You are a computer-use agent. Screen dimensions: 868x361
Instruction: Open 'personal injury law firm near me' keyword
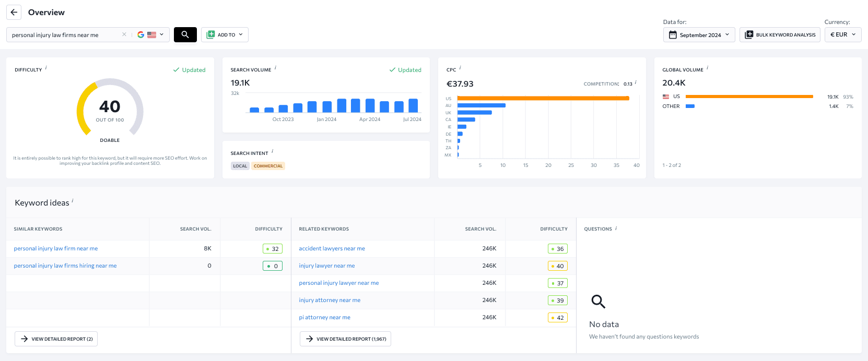(56, 249)
